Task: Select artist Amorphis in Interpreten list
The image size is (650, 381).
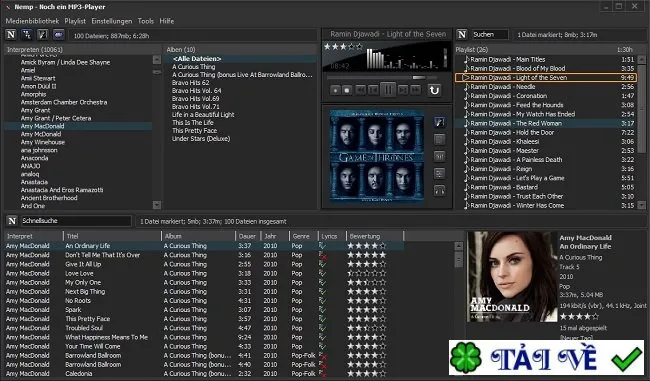Action: 34,95
